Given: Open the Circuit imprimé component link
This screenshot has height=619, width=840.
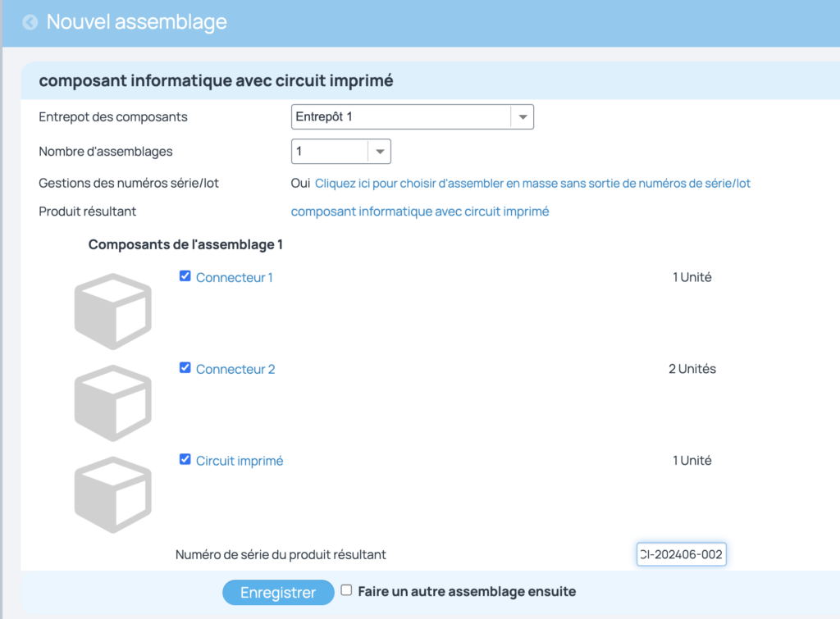Looking at the screenshot, I should point(240,461).
